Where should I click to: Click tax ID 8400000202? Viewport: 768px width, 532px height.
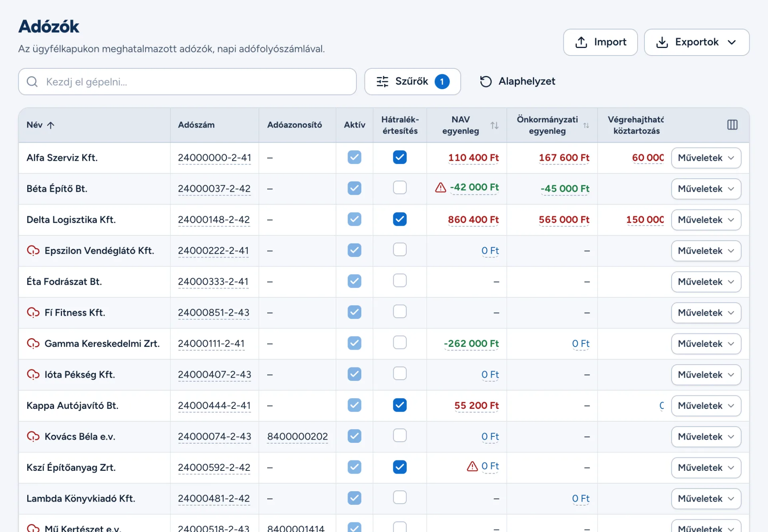[298, 436]
